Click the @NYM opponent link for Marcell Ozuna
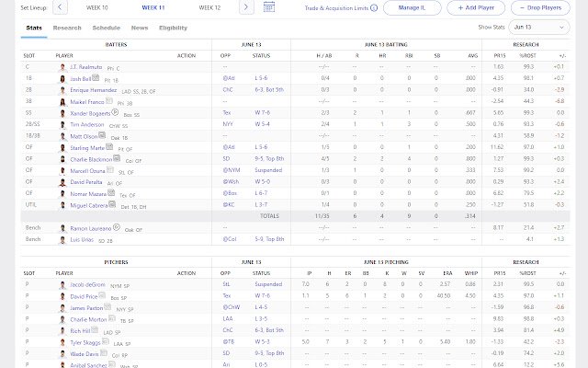Image resolution: width=588 pixels, height=368 pixels. (x=232, y=170)
